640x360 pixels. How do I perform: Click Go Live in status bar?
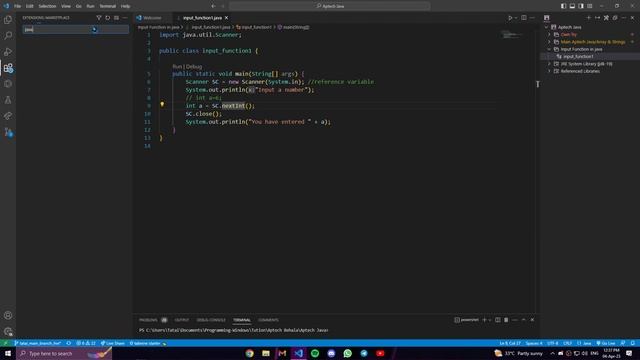pos(606,343)
